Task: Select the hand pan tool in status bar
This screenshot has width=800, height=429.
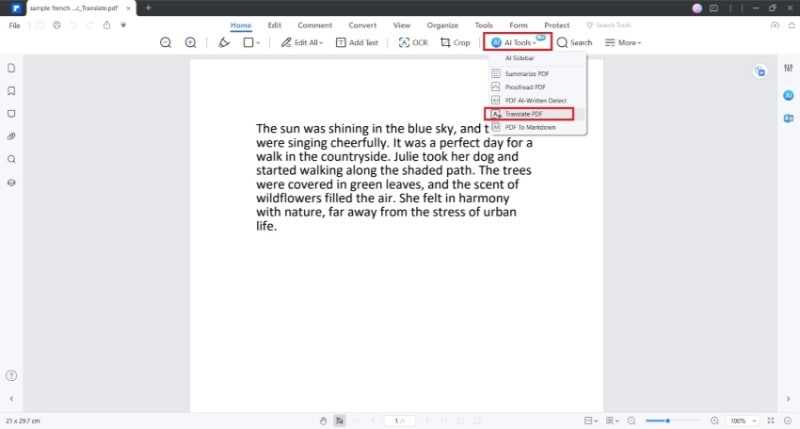Action: (x=323, y=421)
